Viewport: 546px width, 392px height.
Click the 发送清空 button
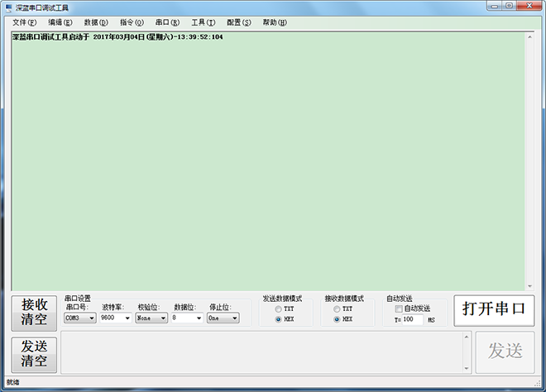[34, 354]
